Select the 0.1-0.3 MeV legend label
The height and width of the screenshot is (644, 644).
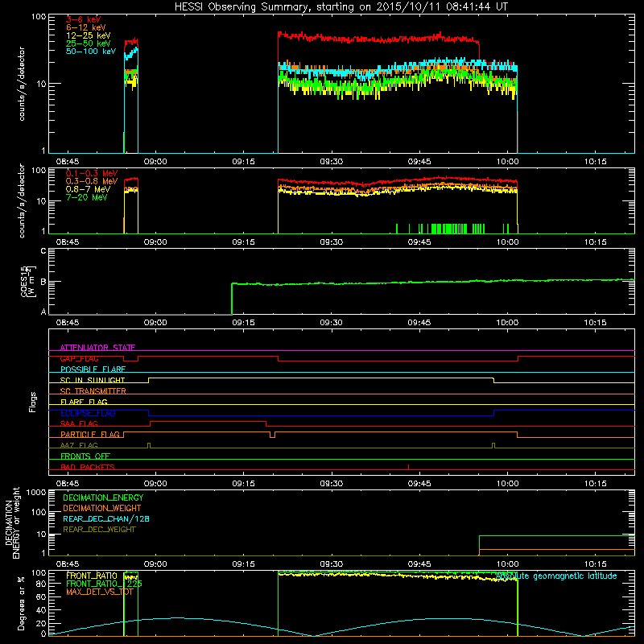click(92, 173)
